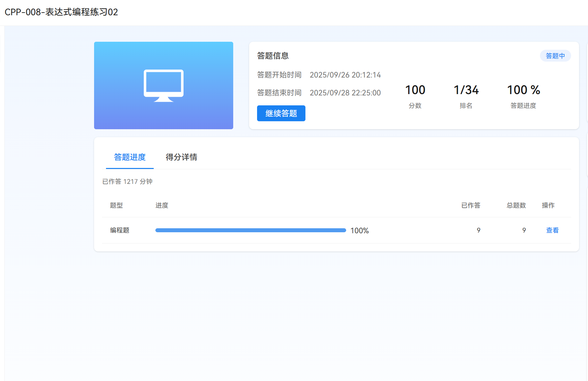This screenshot has height=381, width=588.
Task: Click the 答题中 status badge
Action: 555,56
